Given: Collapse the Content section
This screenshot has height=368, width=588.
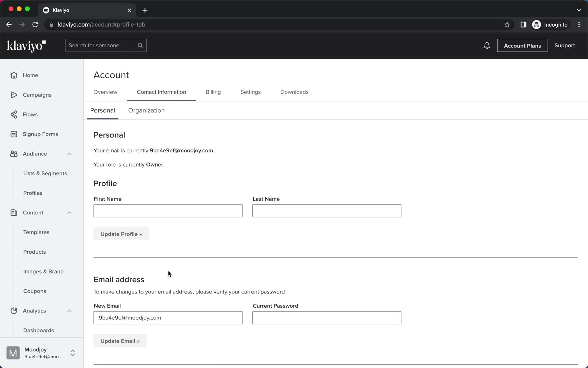Looking at the screenshot, I should pos(69,213).
